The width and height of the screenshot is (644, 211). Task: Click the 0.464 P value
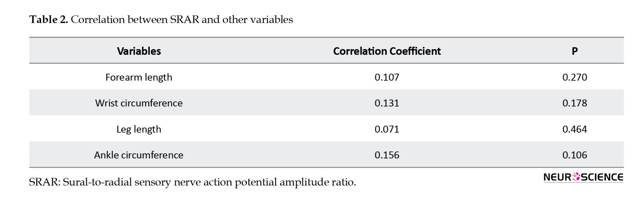tap(574, 129)
